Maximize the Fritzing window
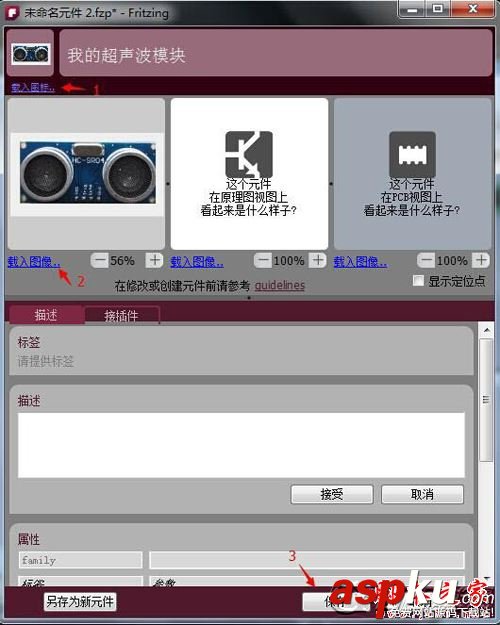The width and height of the screenshot is (500, 625). [x=438, y=9]
